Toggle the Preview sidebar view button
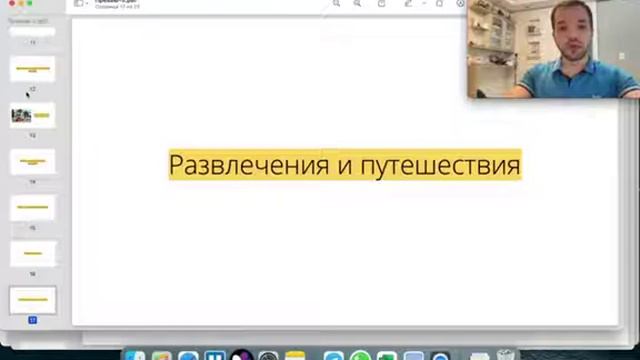The image size is (640, 360). coord(78,3)
